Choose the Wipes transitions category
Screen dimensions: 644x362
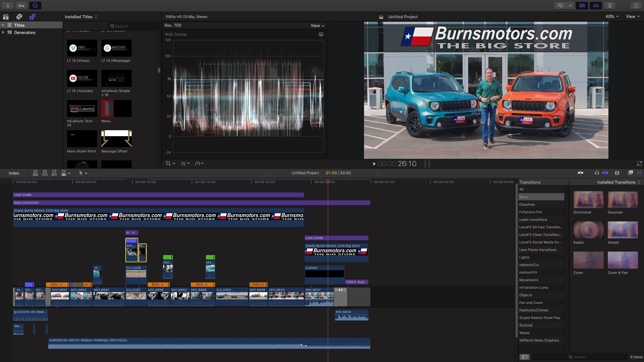pyautogui.click(x=524, y=333)
